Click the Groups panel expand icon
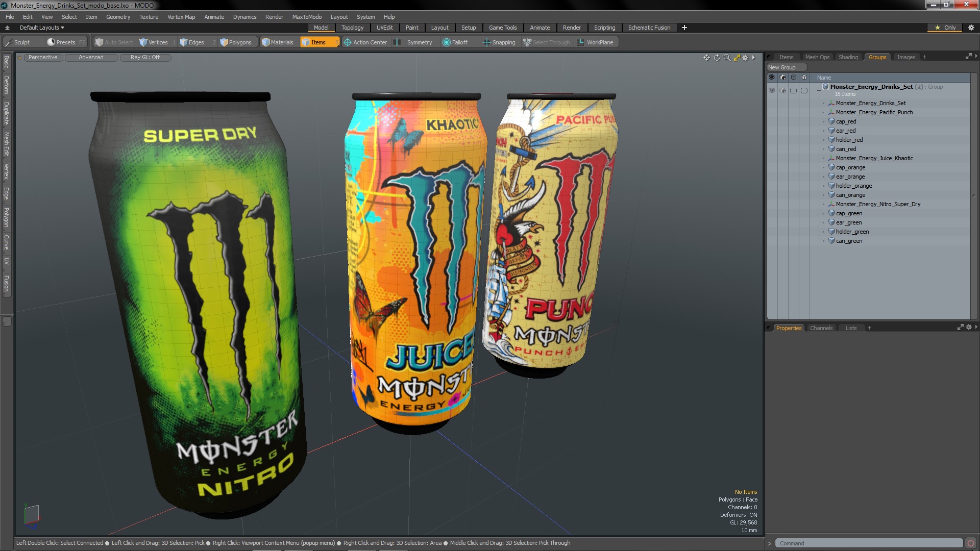Viewport: 980px width, 551px height. 968,57
